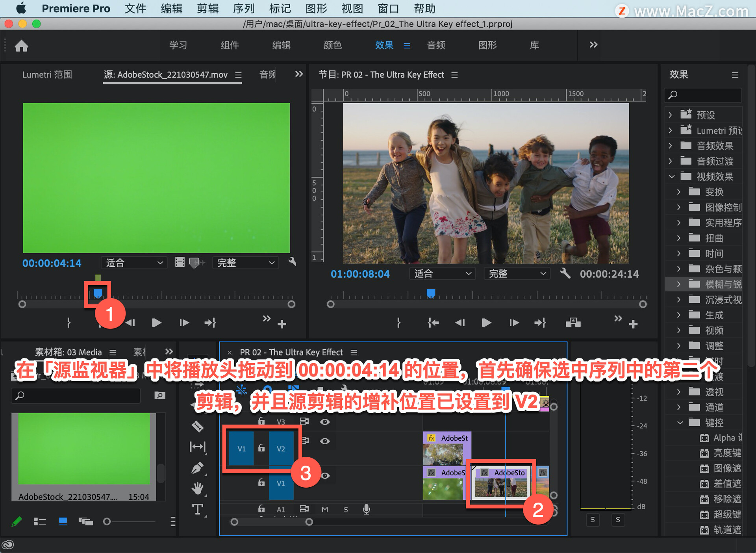Toggle V3 track output eye

coord(324,422)
